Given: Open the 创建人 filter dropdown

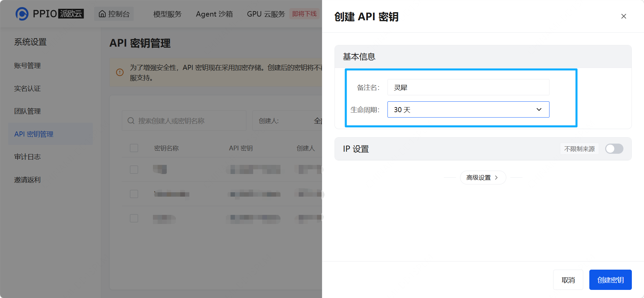Looking at the screenshot, I should point(287,121).
